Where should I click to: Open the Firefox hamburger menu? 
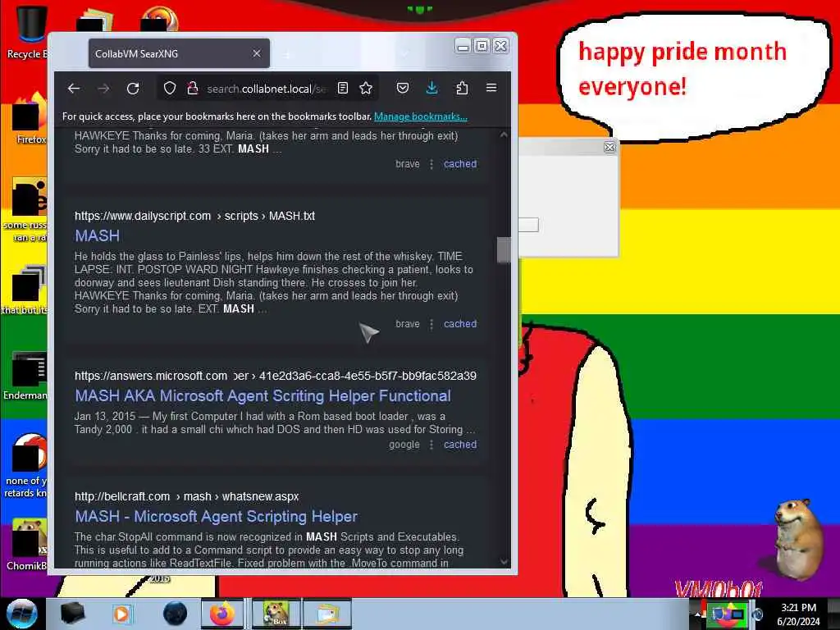pos(491,88)
